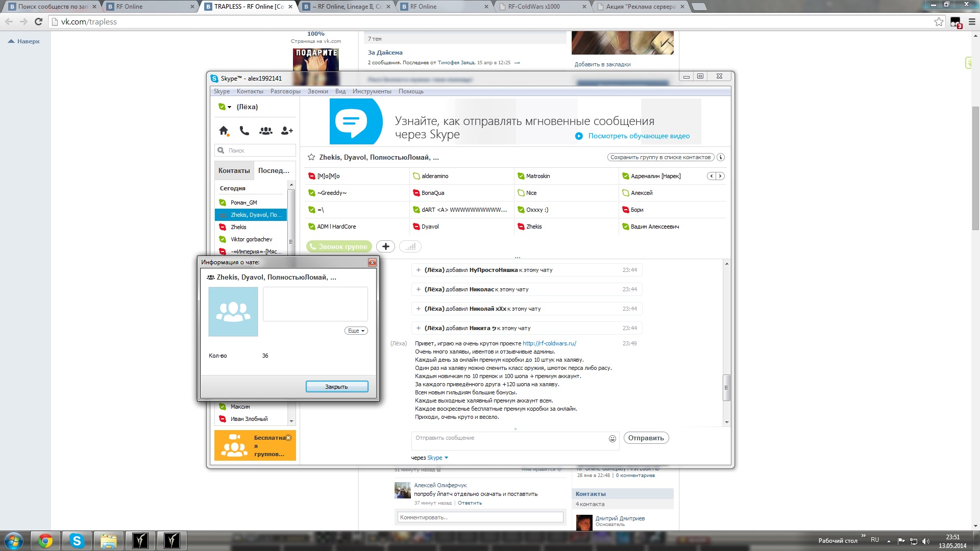980x551 pixels.
Task: Close the orange group video ad
Action: coord(288,438)
